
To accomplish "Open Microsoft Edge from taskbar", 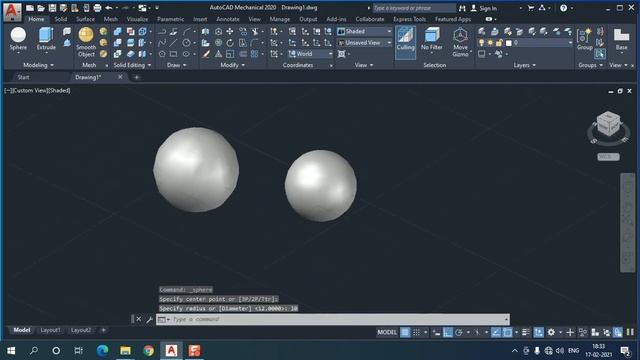I will coord(102,350).
